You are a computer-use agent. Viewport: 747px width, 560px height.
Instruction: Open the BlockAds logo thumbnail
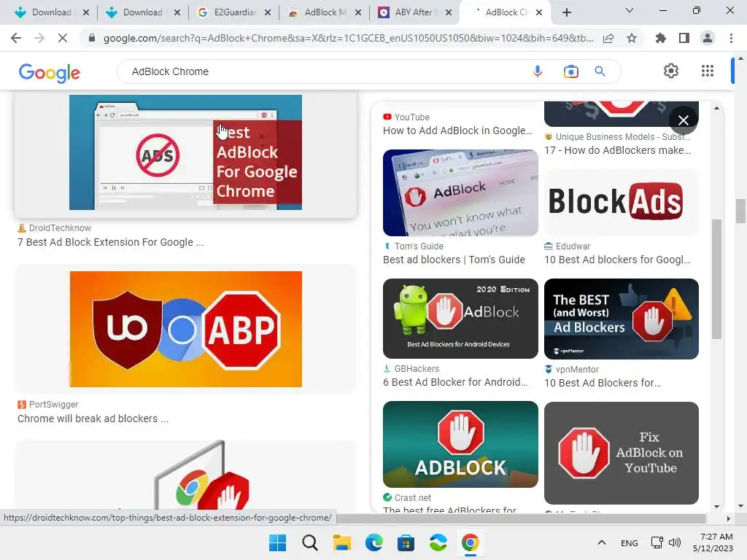pyautogui.click(x=622, y=203)
